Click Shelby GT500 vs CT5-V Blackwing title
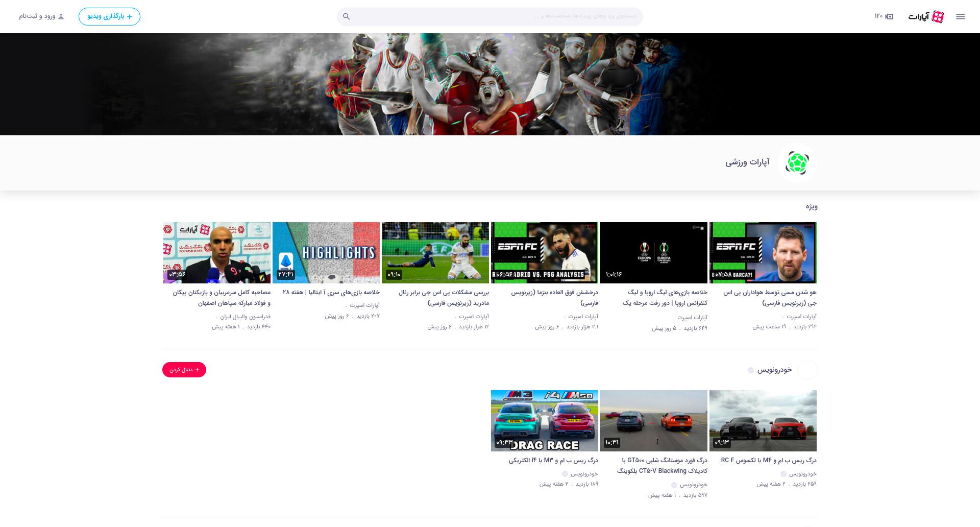 pos(662,466)
